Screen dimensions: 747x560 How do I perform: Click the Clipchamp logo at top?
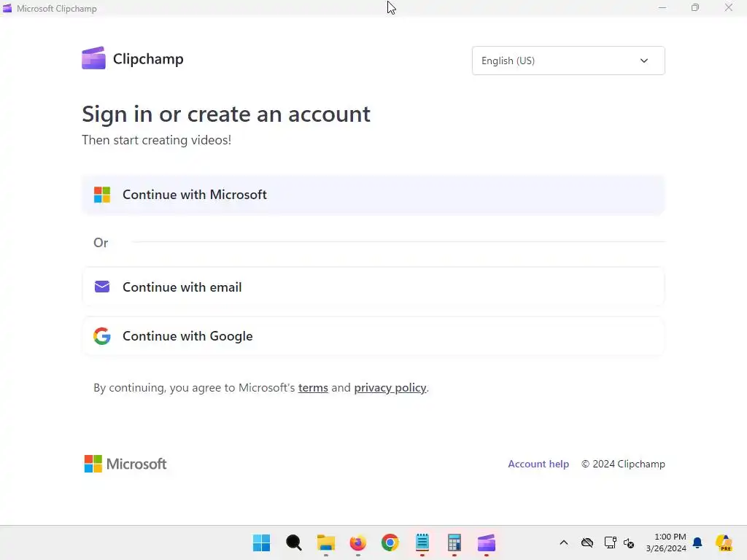tap(133, 58)
